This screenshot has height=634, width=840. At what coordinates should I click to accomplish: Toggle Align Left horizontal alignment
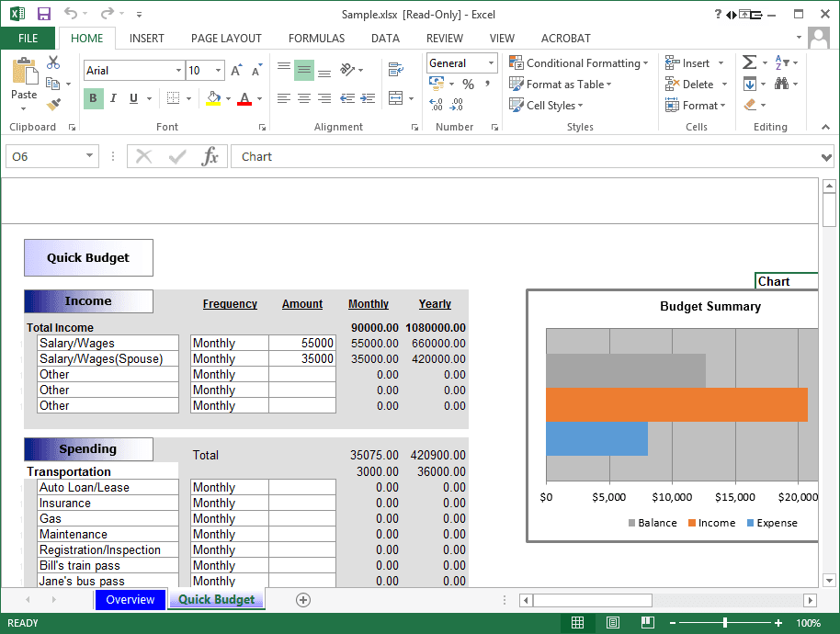pos(284,98)
